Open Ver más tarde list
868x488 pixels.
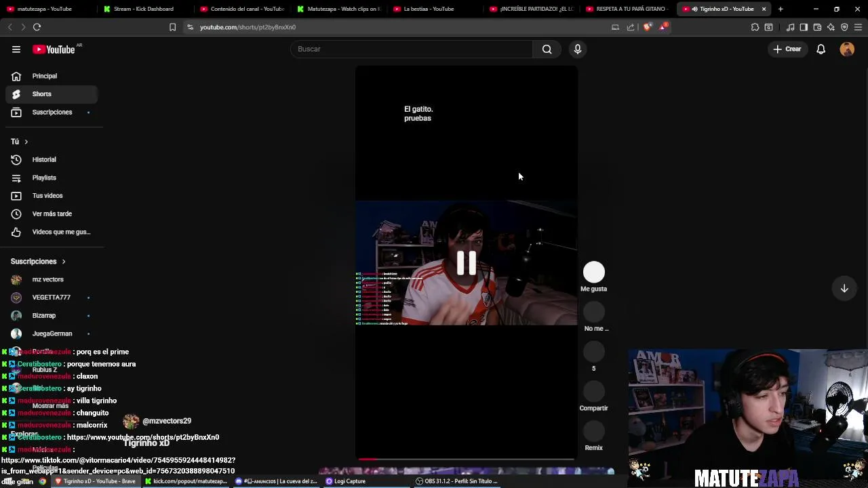pyautogui.click(x=52, y=213)
